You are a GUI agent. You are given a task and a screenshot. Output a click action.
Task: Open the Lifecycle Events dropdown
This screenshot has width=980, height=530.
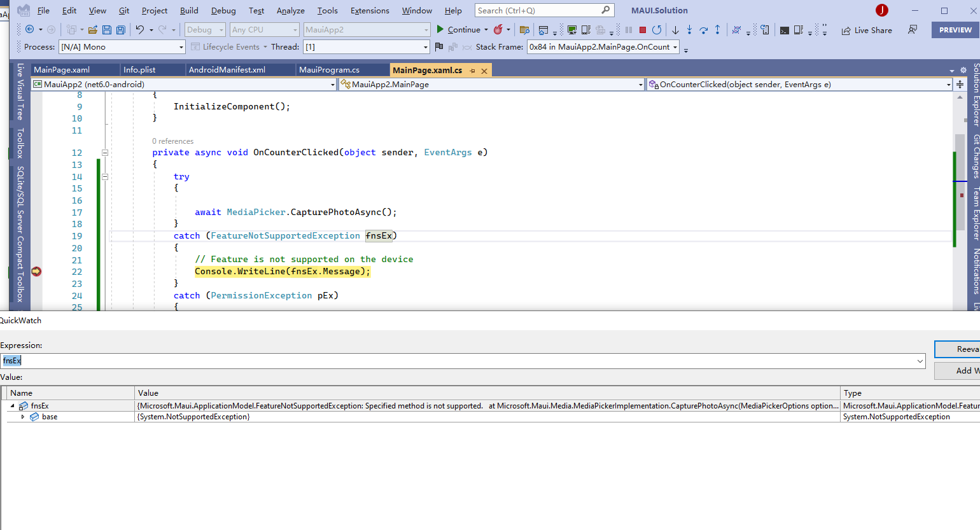229,46
